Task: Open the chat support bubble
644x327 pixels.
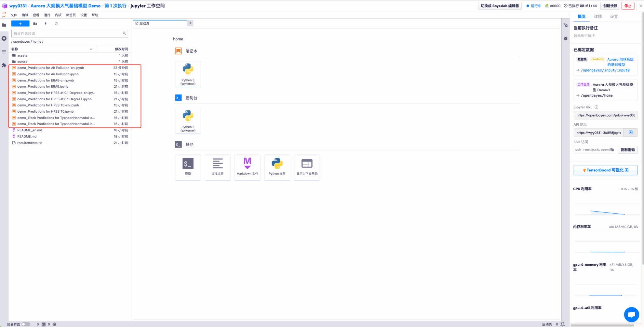Action: (631, 314)
